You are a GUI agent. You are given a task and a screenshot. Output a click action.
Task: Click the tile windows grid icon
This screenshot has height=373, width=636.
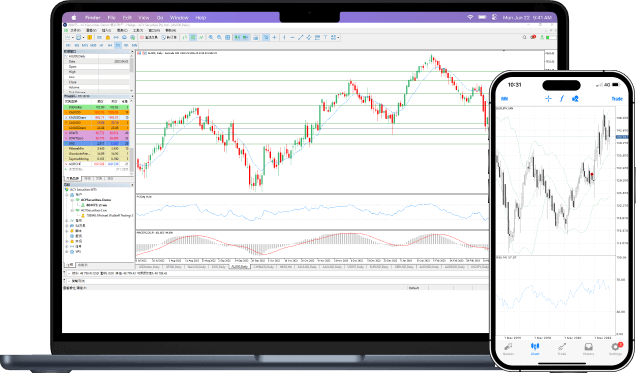point(228,37)
